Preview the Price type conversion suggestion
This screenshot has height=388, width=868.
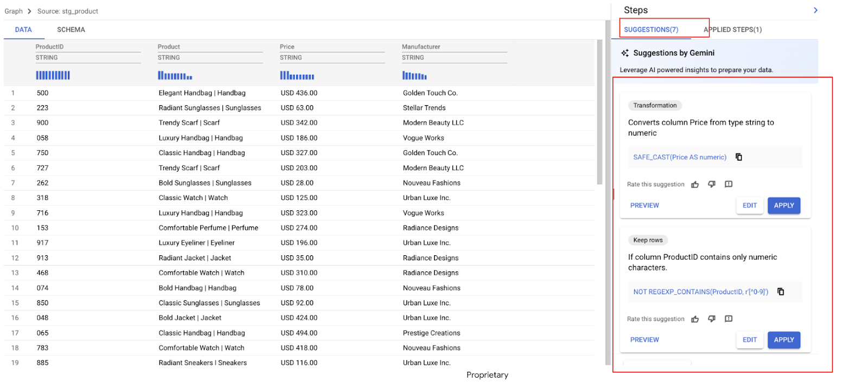(x=644, y=205)
